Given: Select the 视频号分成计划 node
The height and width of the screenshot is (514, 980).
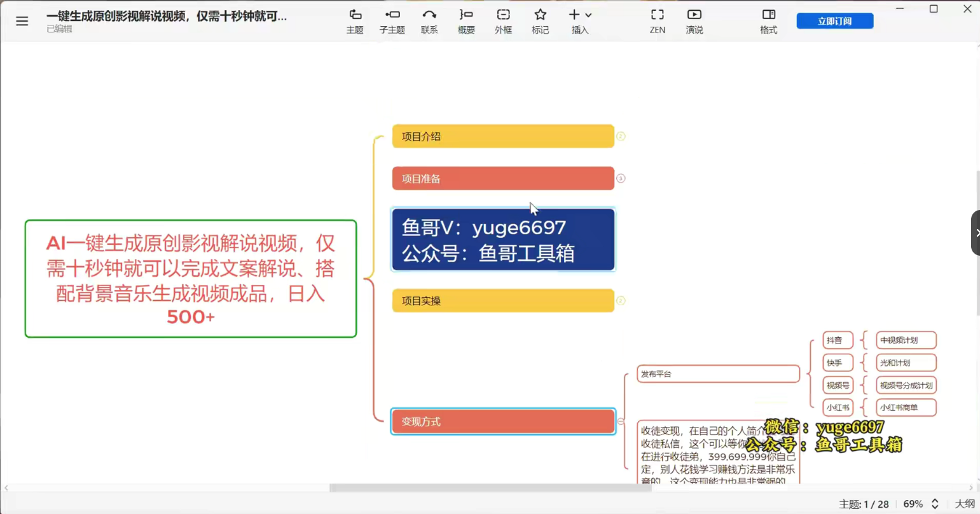Looking at the screenshot, I should (x=906, y=385).
